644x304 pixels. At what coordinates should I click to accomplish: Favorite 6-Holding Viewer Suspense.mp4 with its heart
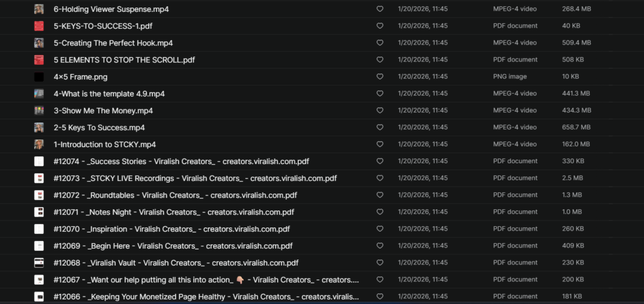pos(380,9)
